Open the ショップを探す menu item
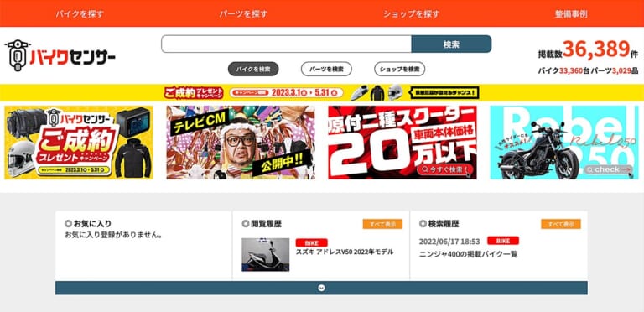Viewport: 644px width, 312px height. [x=411, y=14]
